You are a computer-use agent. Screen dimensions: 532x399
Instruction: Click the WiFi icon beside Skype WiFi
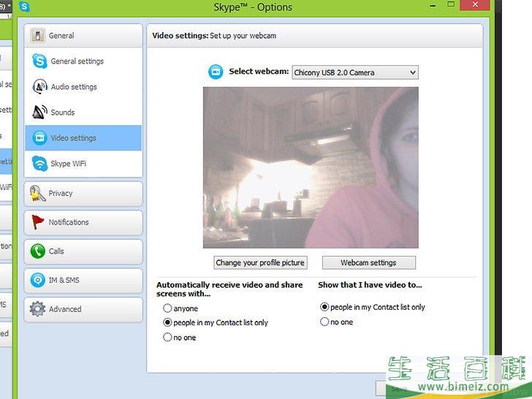coord(39,163)
